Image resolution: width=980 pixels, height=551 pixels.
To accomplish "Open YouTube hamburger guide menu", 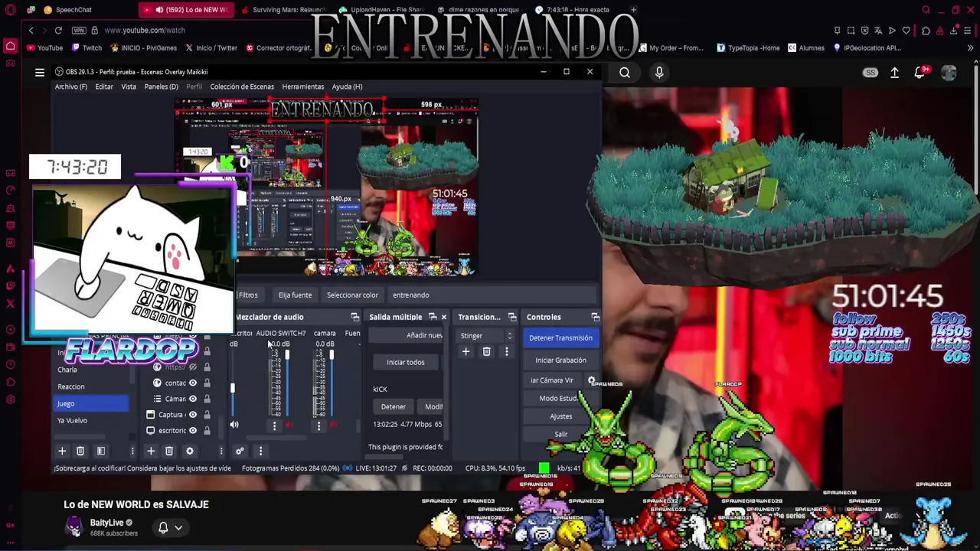I will tap(40, 72).
